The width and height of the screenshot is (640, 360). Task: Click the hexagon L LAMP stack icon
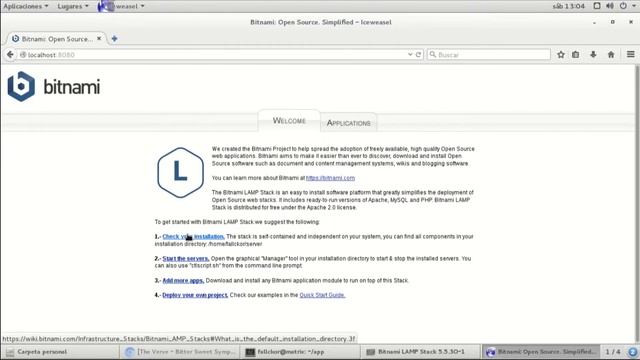click(x=180, y=172)
